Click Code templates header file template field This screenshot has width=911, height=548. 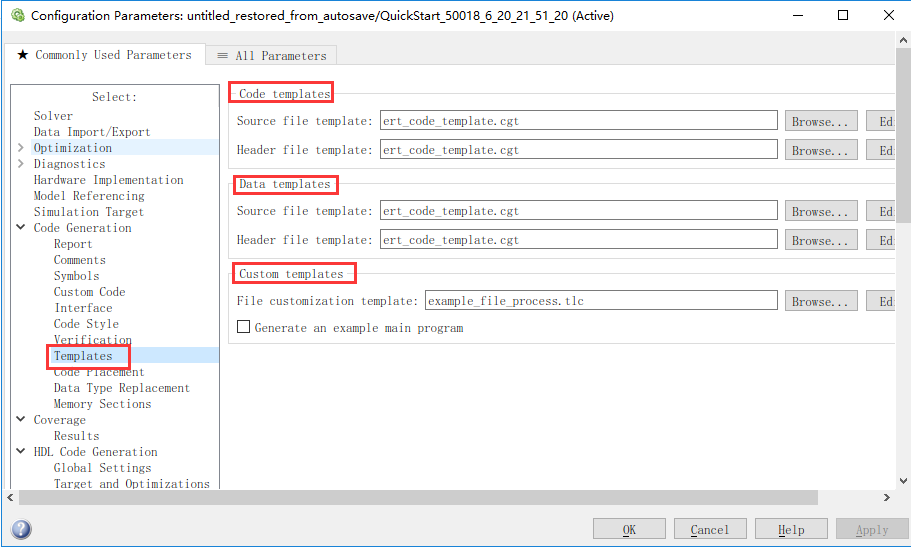[x=579, y=150]
